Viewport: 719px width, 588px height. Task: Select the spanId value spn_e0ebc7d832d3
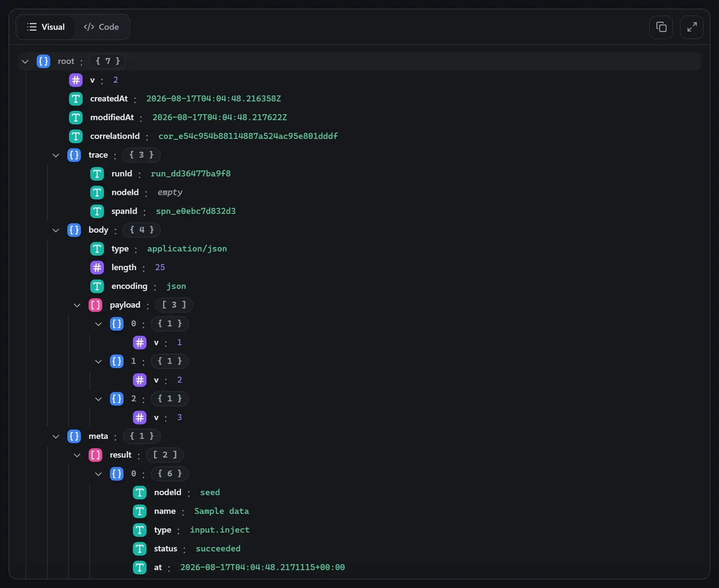[x=196, y=211]
